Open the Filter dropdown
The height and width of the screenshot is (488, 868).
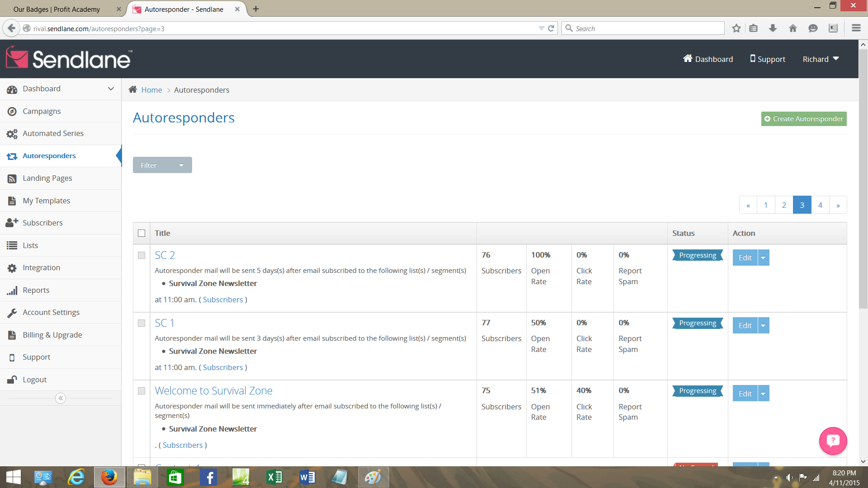[x=162, y=165]
